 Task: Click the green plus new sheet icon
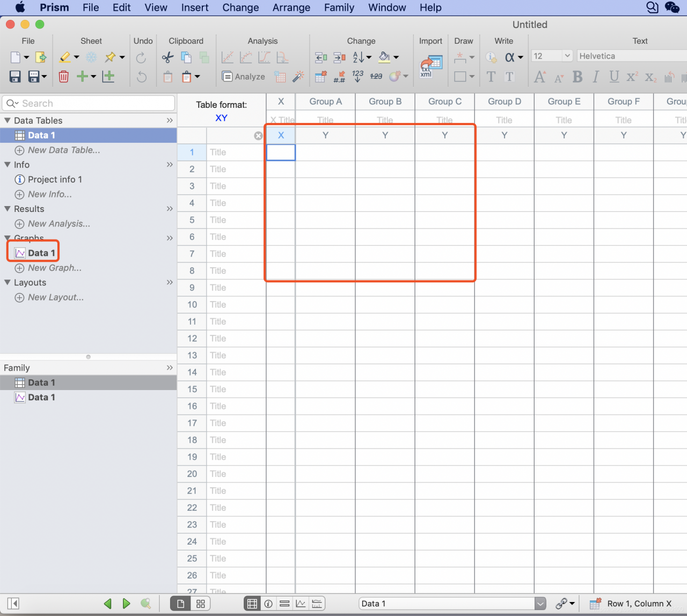point(82,77)
